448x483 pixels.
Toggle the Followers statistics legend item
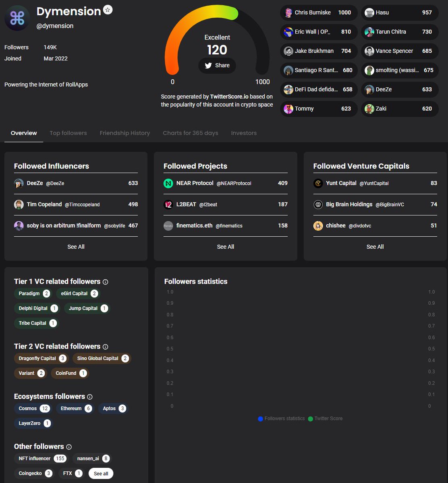pos(281,419)
